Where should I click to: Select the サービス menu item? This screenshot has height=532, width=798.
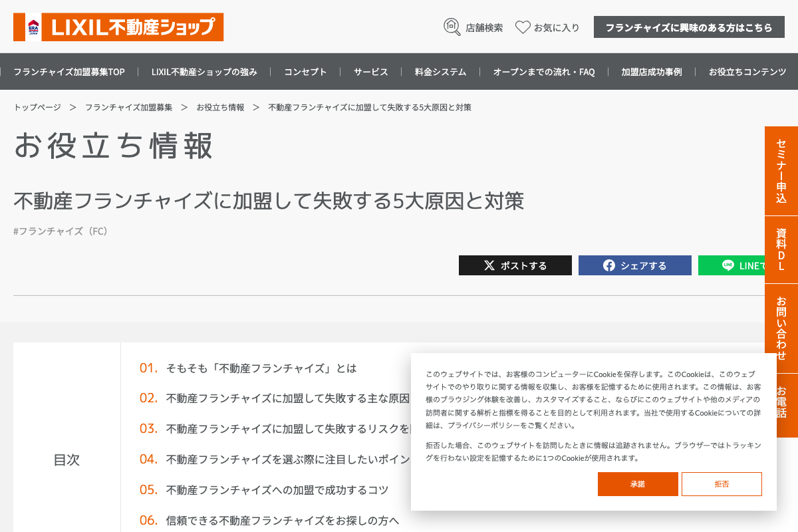[371, 72]
